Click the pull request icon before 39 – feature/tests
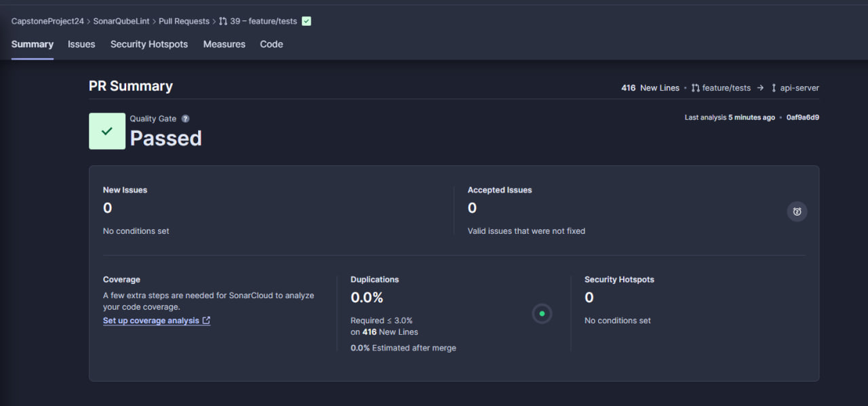868x406 pixels. click(223, 21)
